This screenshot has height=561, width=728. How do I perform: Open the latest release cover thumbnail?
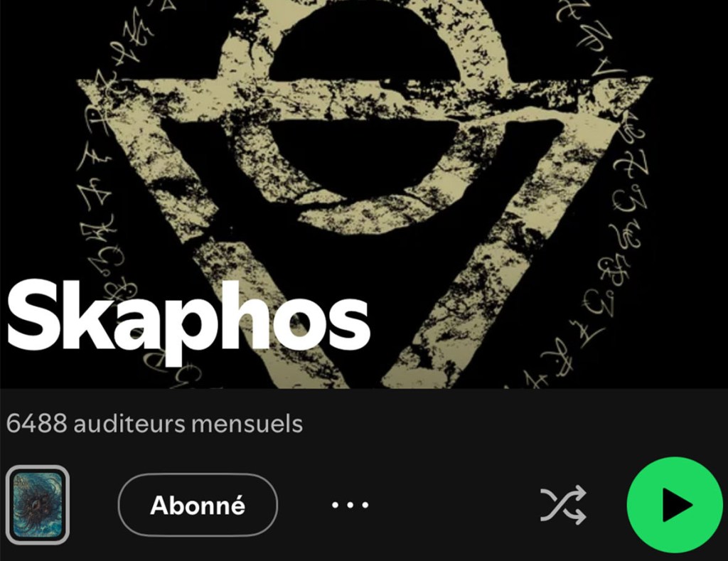click(38, 505)
